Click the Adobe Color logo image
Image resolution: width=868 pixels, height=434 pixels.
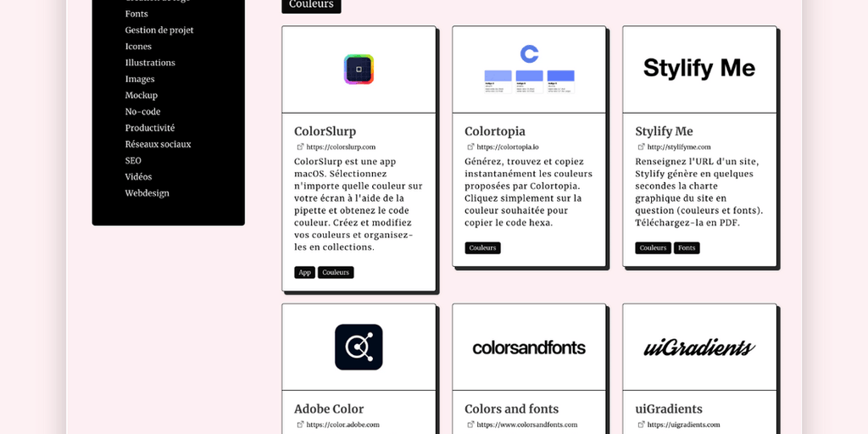point(359,347)
